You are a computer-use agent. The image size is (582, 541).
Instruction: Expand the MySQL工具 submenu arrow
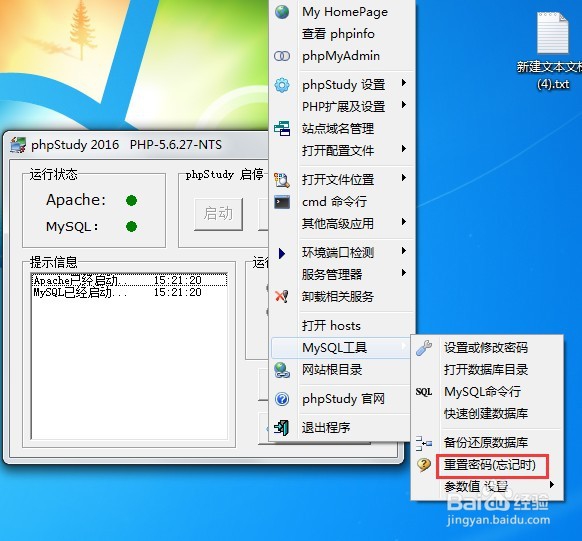pyautogui.click(x=404, y=346)
